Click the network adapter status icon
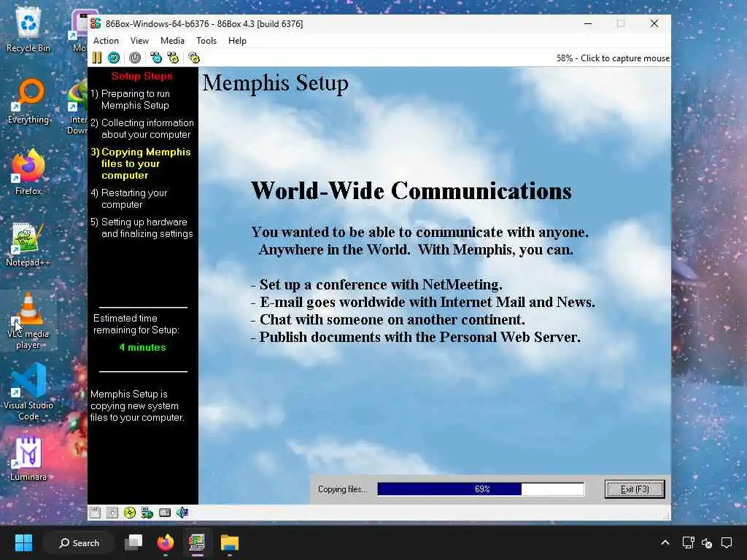Screen dimensions: 747x560 (x=147, y=513)
